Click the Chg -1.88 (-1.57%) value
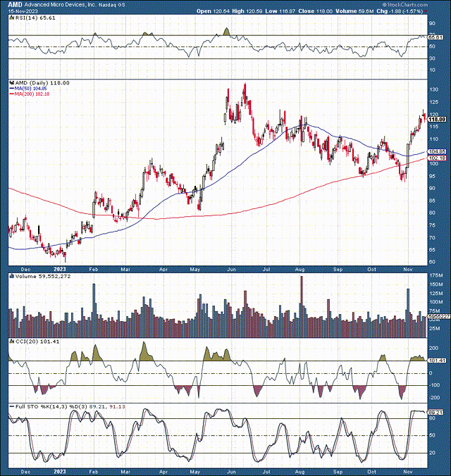Viewport: 451px width, 476px height. pos(400,11)
